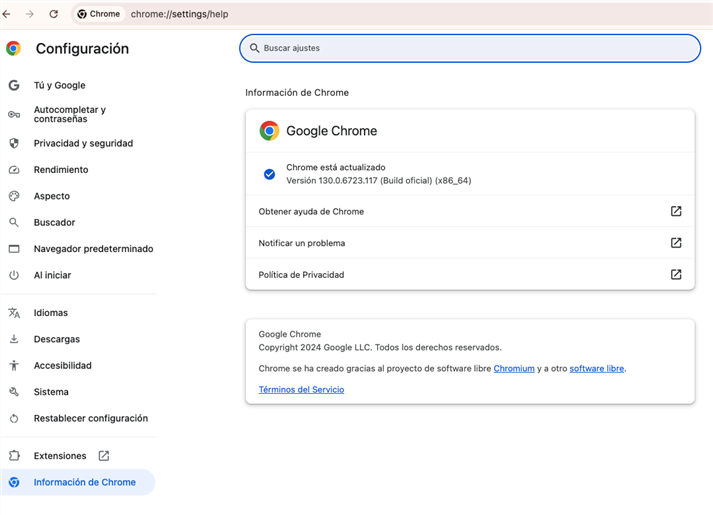713x515 pixels.
Task: Select Aspecto in the sidebar
Action: [52, 196]
